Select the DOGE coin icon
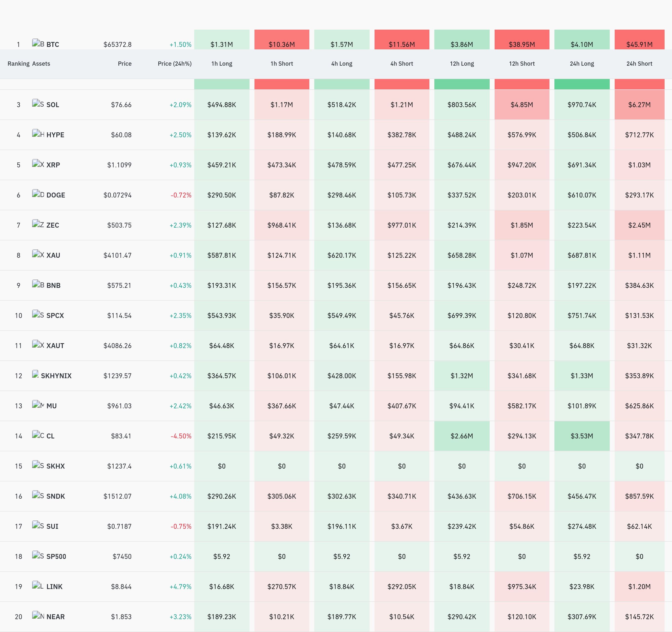672x632 pixels. (x=38, y=194)
